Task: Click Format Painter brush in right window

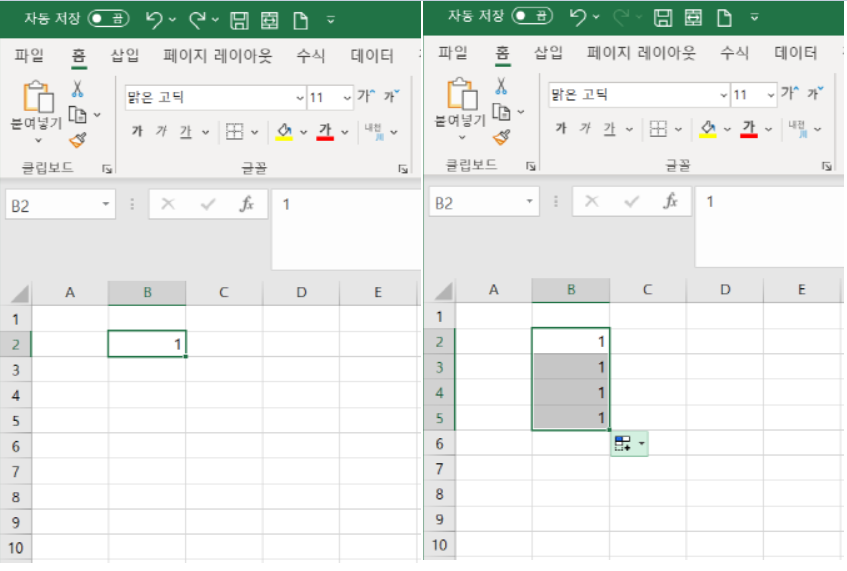Action: (501, 138)
